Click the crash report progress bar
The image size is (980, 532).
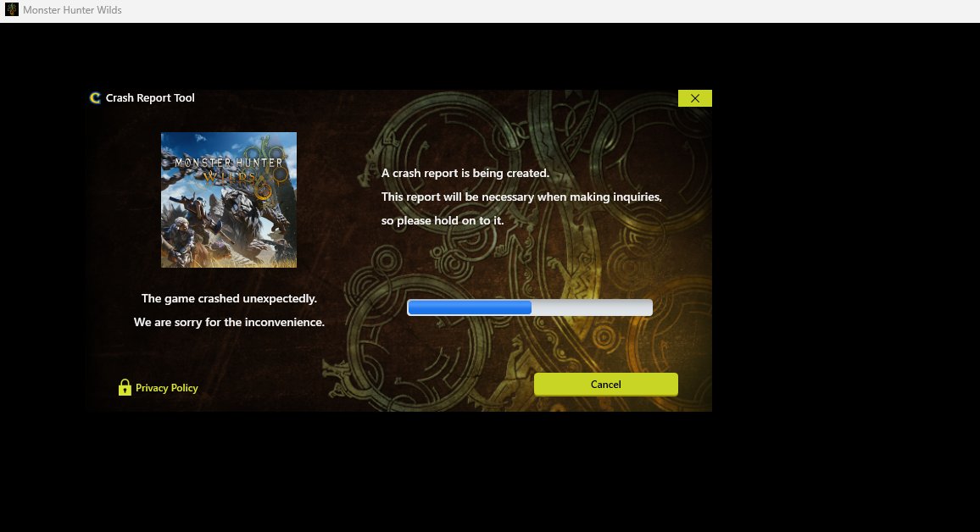[x=530, y=308]
